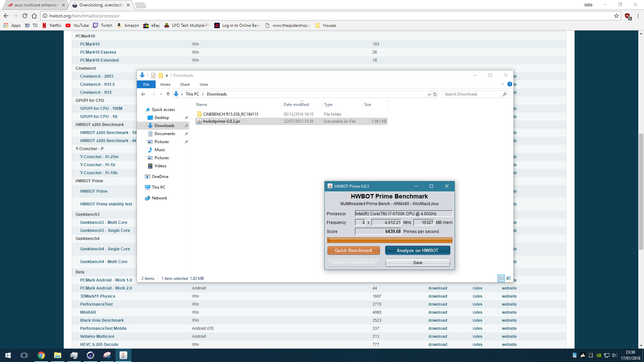The image size is (644, 362).
Task: Open the View ribbon tab in Explorer
Action: click(204, 84)
